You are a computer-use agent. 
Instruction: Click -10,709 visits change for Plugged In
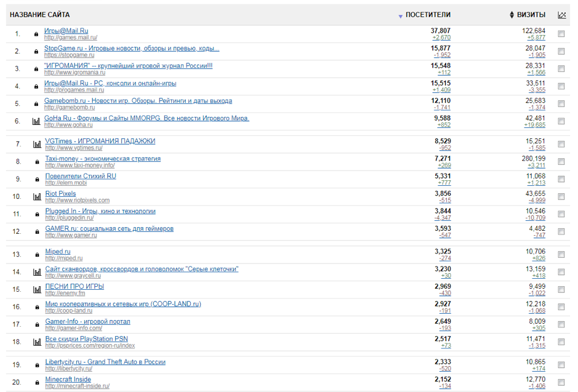pos(536,218)
